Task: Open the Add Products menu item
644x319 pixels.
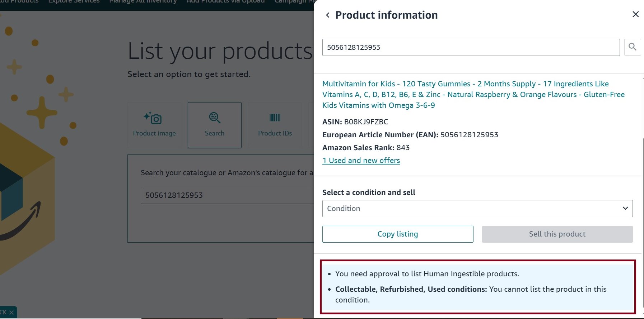Action: 19,2
